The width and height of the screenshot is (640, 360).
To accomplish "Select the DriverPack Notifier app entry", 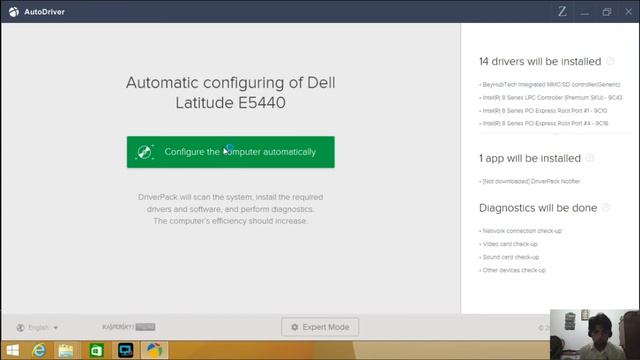I will pyautogui.click(x=530, y=181).
